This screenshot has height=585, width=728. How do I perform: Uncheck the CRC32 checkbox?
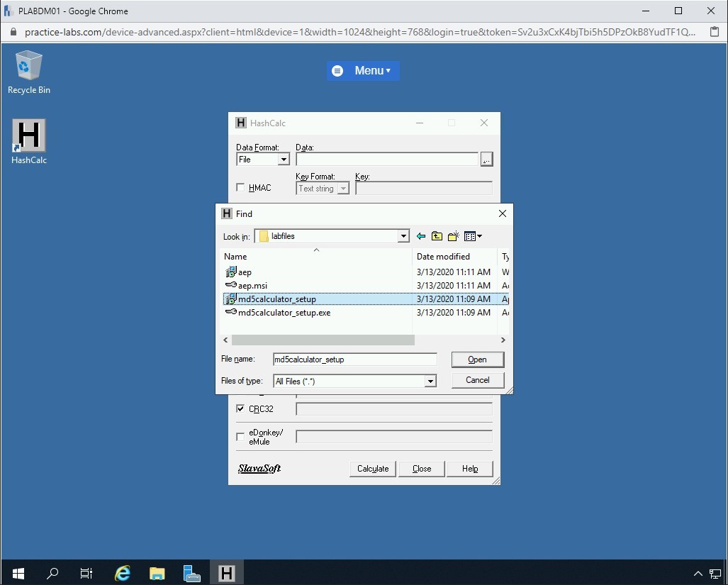point(240,409)
